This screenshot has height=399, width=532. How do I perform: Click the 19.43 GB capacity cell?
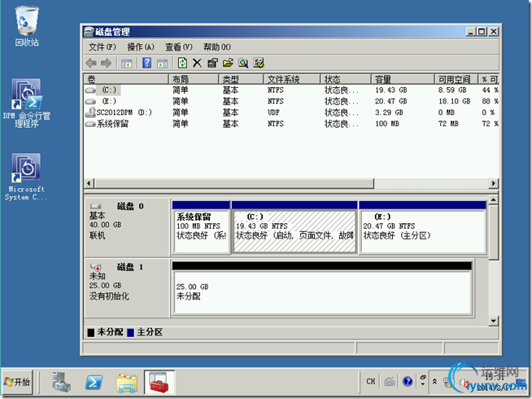390,90
